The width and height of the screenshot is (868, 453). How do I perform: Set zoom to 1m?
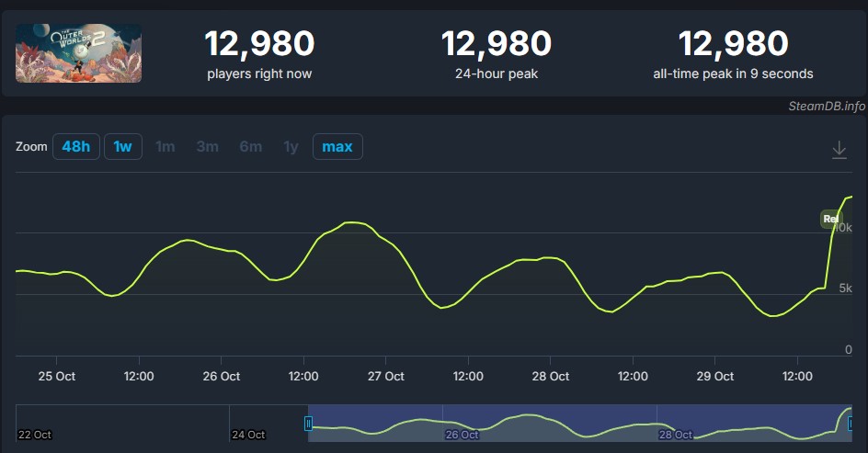point(165,147)
